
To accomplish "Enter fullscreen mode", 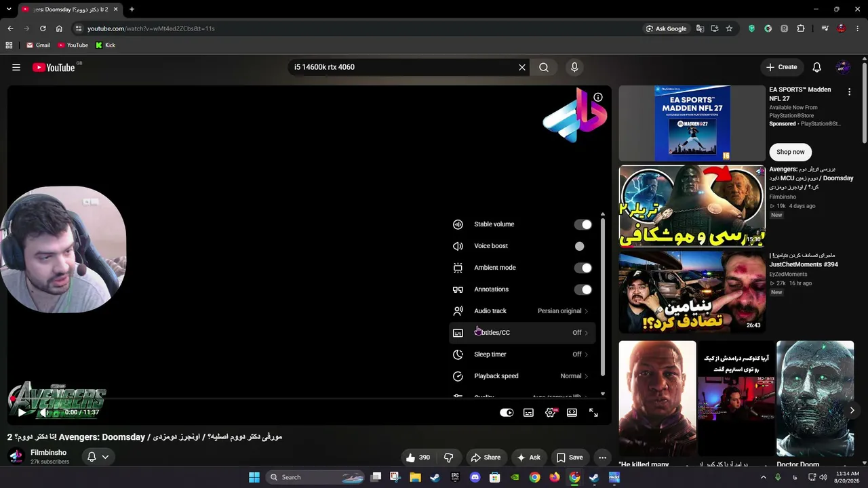I will [593, 412].
